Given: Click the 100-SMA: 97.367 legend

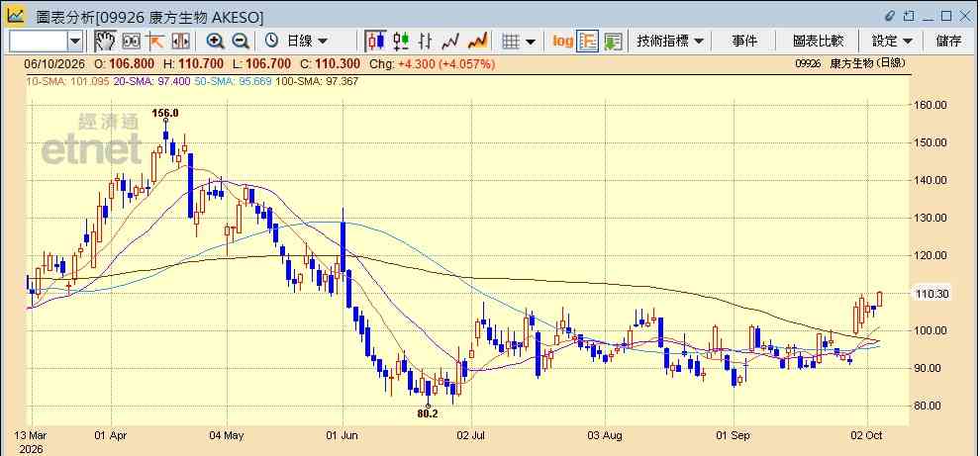Looking at the screenshot, I should coord(316,81).
